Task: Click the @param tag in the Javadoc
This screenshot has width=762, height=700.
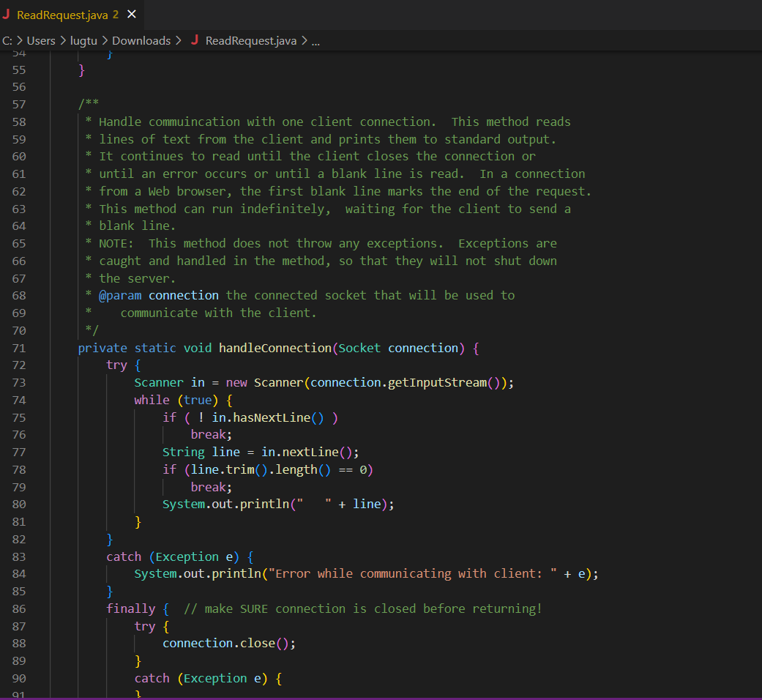Action: (x=120, y=296)
